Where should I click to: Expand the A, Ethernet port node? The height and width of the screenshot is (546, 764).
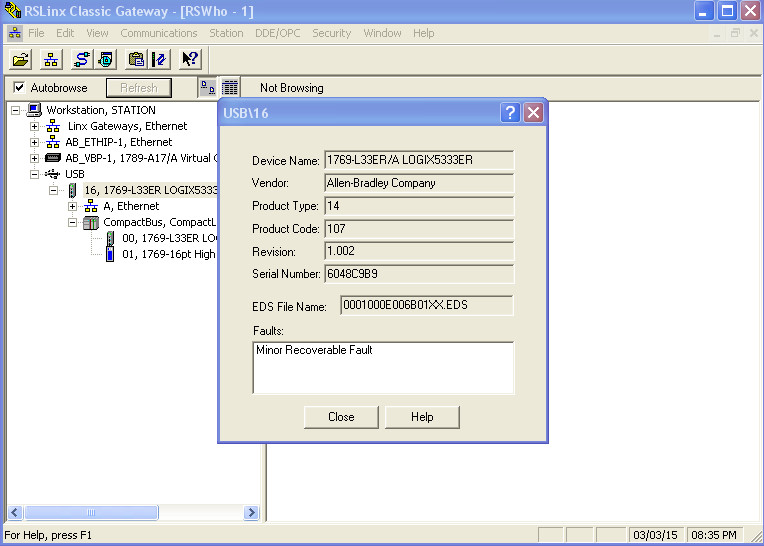73,207
